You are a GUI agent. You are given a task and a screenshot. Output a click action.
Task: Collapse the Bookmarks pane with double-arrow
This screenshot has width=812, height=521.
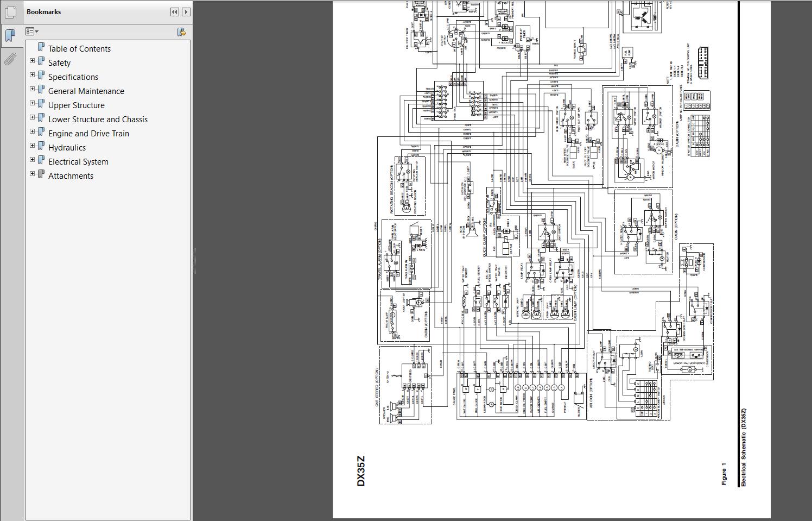coord(174,11)
